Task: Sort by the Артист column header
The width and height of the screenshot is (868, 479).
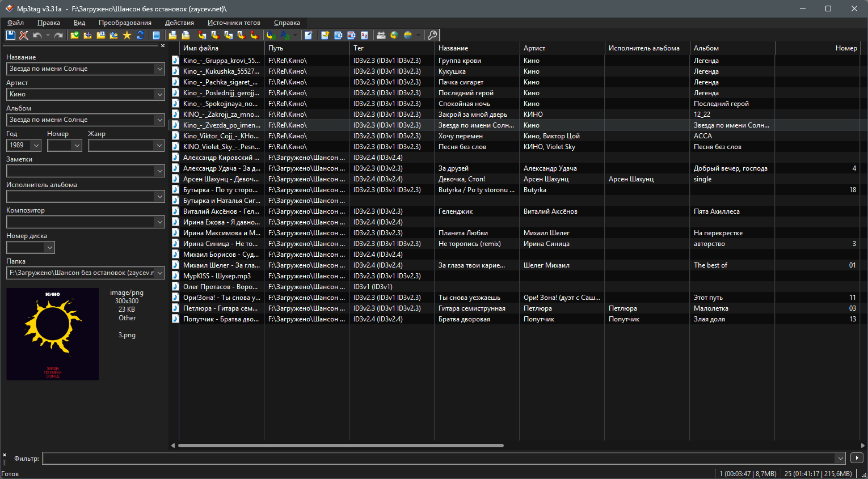Action: [562, 48]
